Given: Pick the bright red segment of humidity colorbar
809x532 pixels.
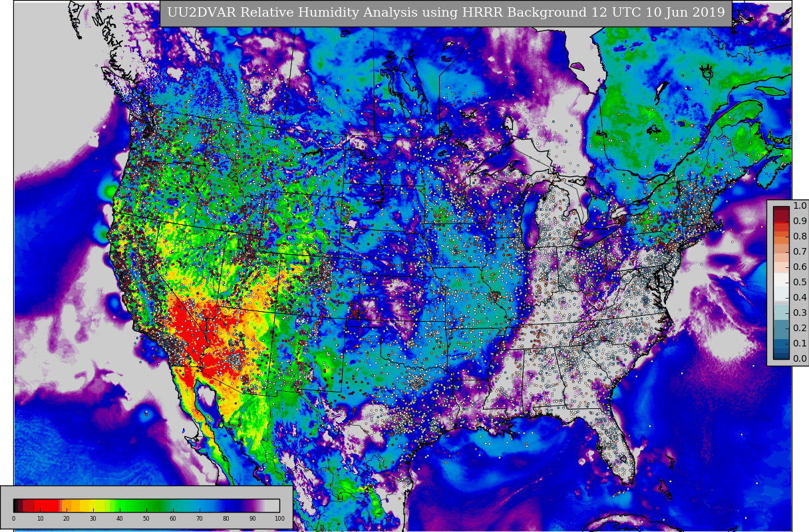Looking at the screenshot, I should [x=47, y=505].
